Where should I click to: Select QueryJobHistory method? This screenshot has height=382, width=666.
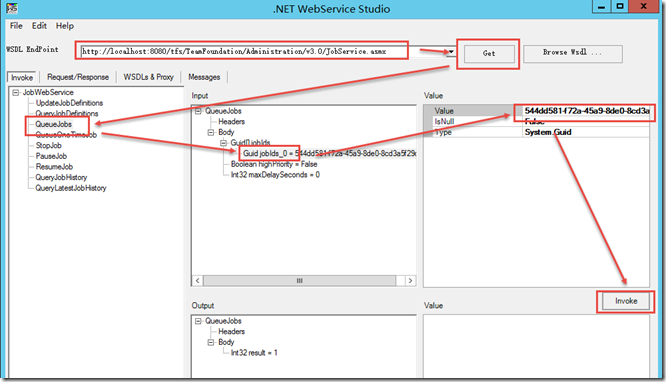click(x=61, y=177)
